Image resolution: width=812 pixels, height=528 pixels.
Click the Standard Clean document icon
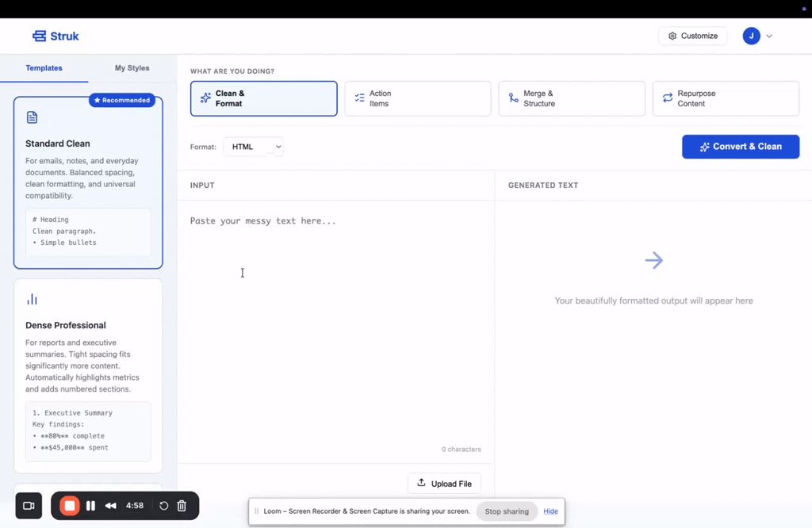point(32,117)
